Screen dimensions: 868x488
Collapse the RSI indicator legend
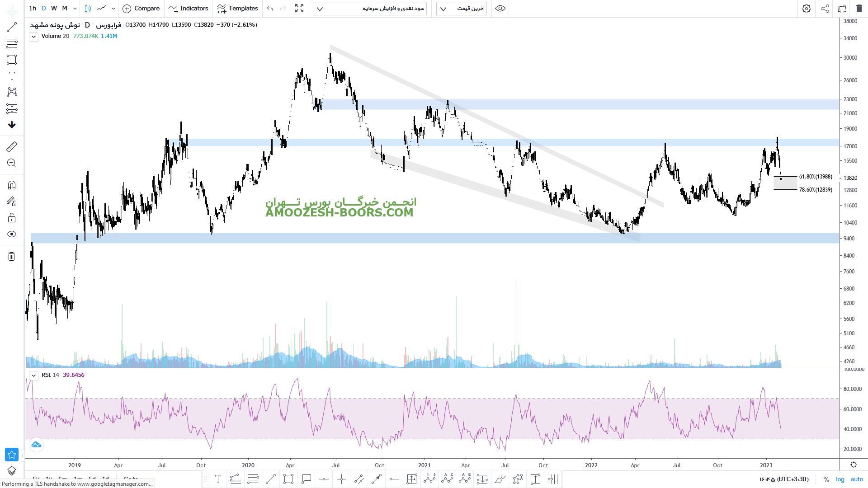(33, 375)
